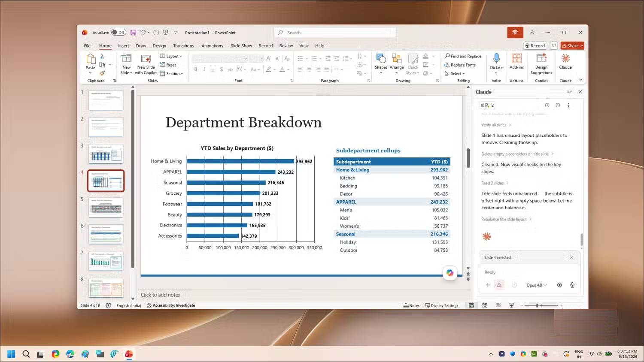Open chat history in the Claude pane
This screenshot has width=644, height=362.
coord(547,105)
